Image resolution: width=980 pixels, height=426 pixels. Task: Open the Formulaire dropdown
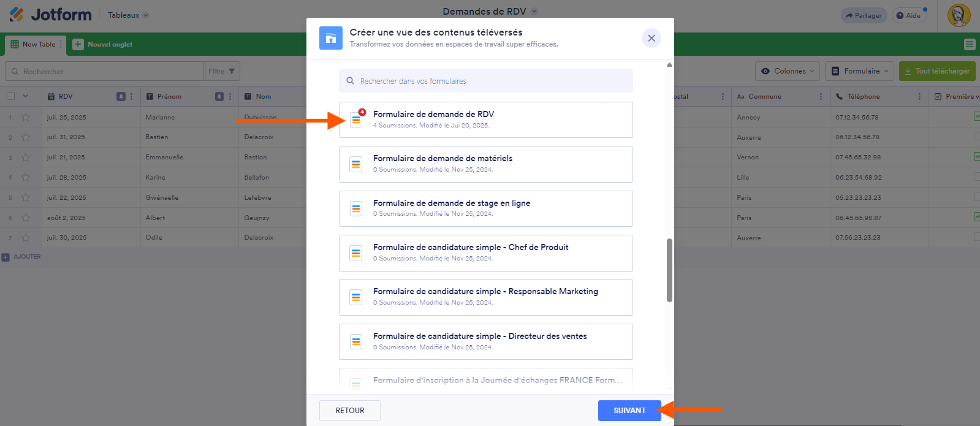[x=859, y=71]
